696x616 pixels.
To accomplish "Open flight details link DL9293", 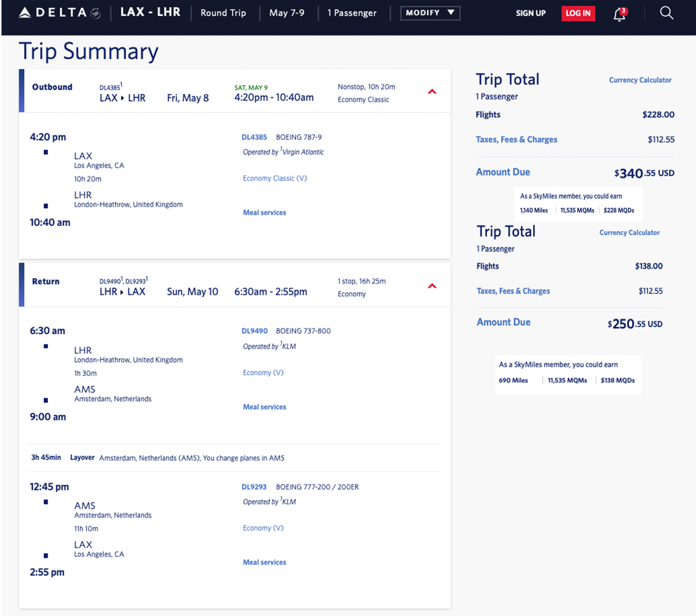I will coord(254,486).
